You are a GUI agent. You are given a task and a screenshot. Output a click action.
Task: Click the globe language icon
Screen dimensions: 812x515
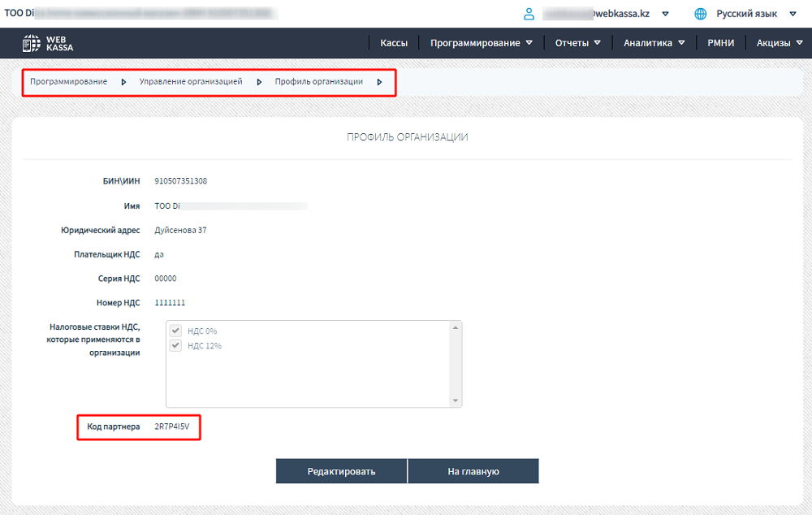point(700,14)
